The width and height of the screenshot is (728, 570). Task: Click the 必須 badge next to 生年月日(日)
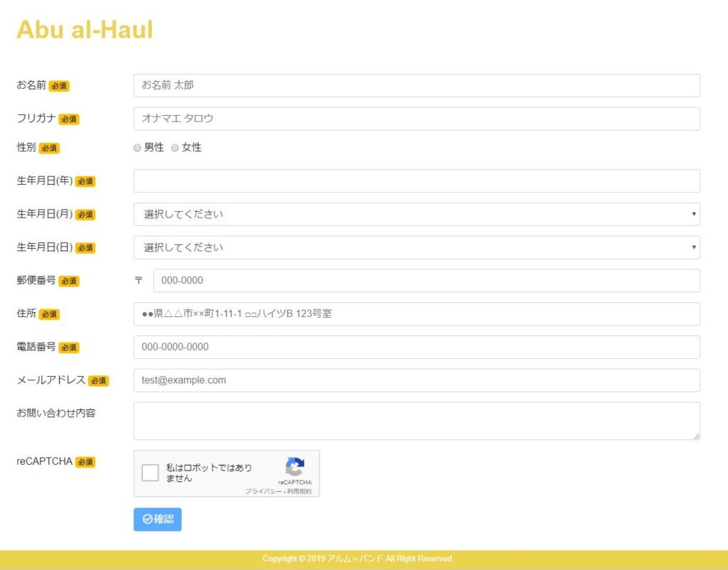[85, 248]
